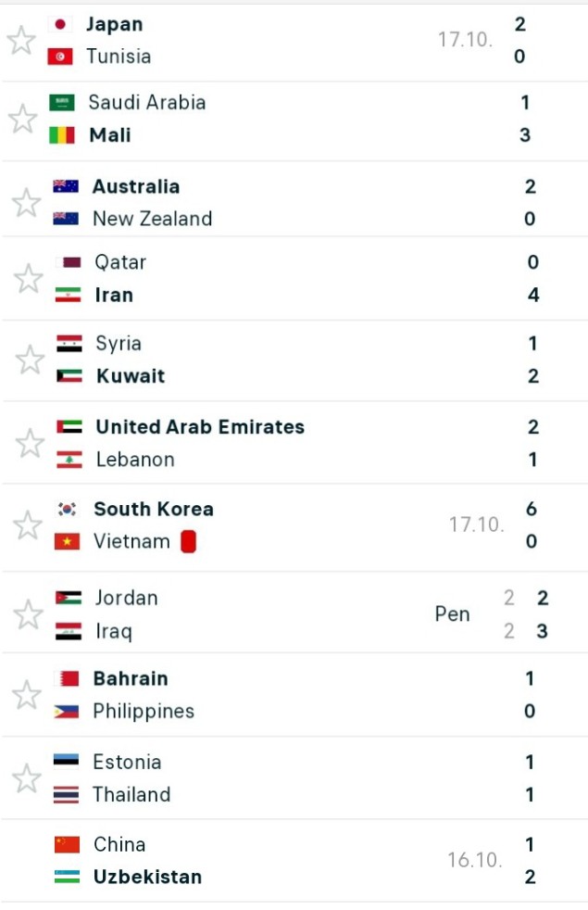Viewport: 588px width, 910px height.
Task: Select the Estonia vs Thailand match row
Action: 294,778
